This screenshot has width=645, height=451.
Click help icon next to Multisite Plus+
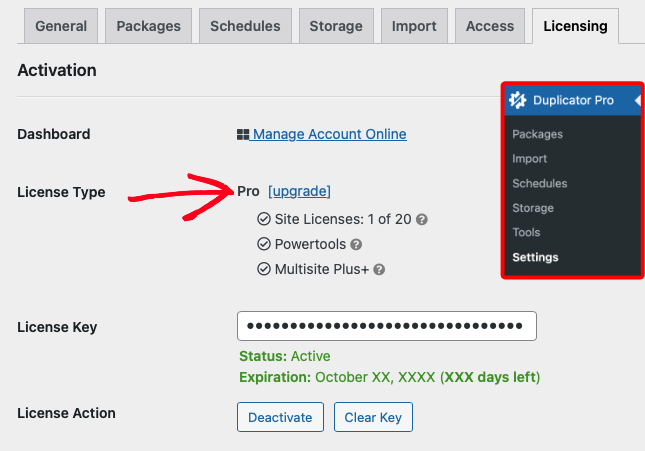379,270
